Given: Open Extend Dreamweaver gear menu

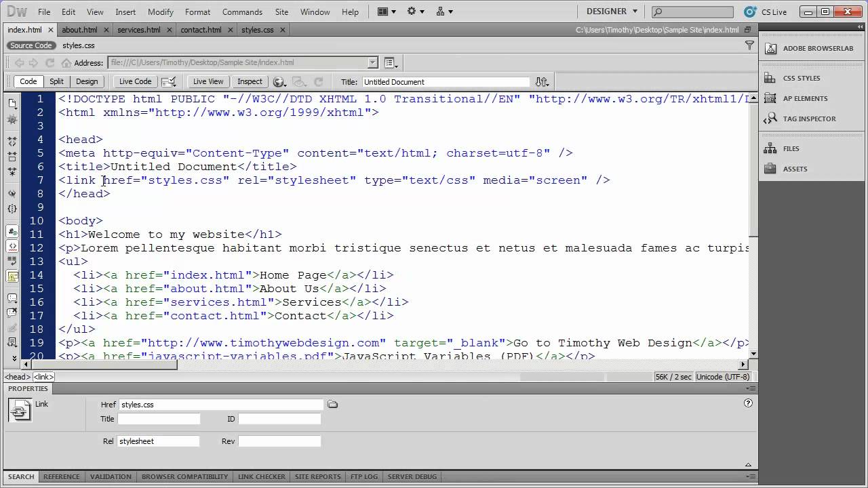Looking at the screenshot, I should tap(415, 12).
